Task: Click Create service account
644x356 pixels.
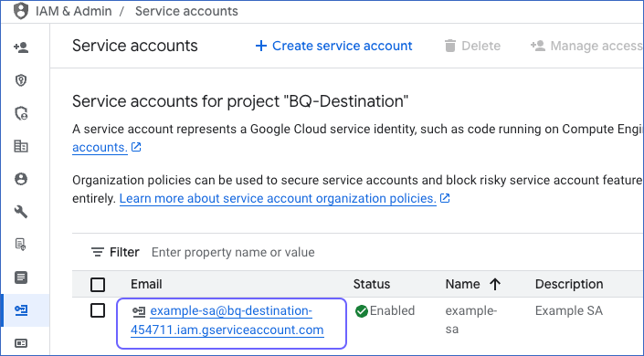Action: [x=333, y=46]
